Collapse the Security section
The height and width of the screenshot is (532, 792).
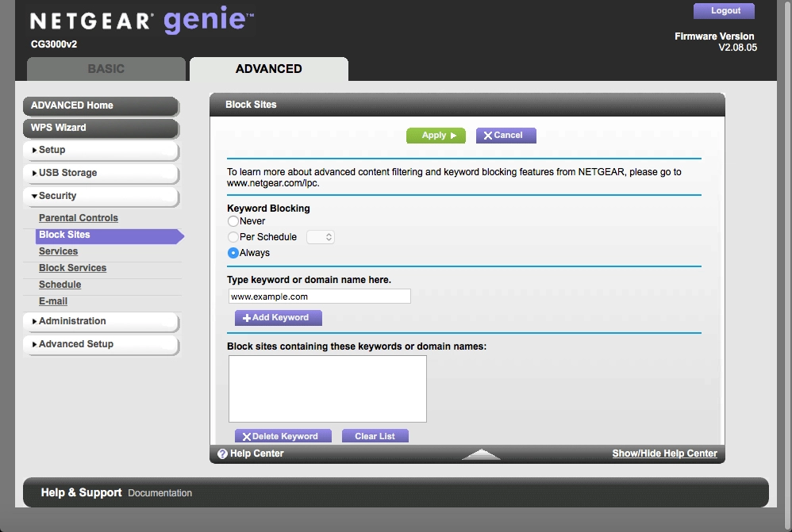(x=100, y=196)
